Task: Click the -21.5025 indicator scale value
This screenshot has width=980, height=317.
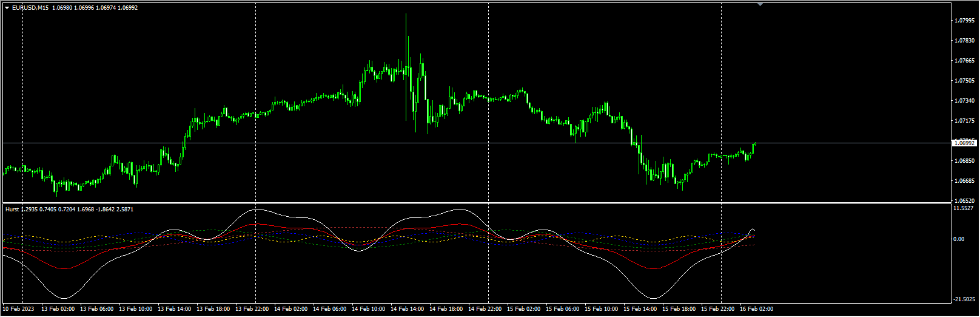Action: [x=964, y=299]
